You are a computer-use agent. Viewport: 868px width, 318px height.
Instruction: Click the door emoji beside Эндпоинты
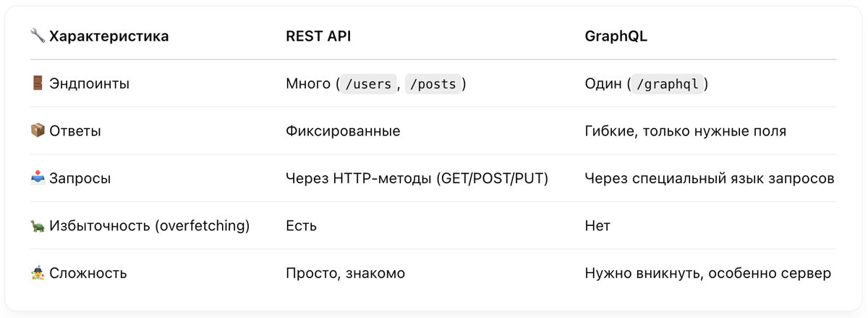coord(38,83)
